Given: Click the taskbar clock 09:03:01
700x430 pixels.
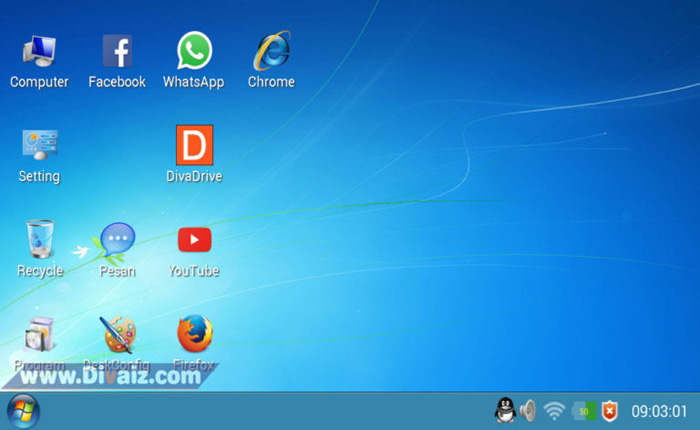Looking at the screenshot, I should (x=659, y=411).
